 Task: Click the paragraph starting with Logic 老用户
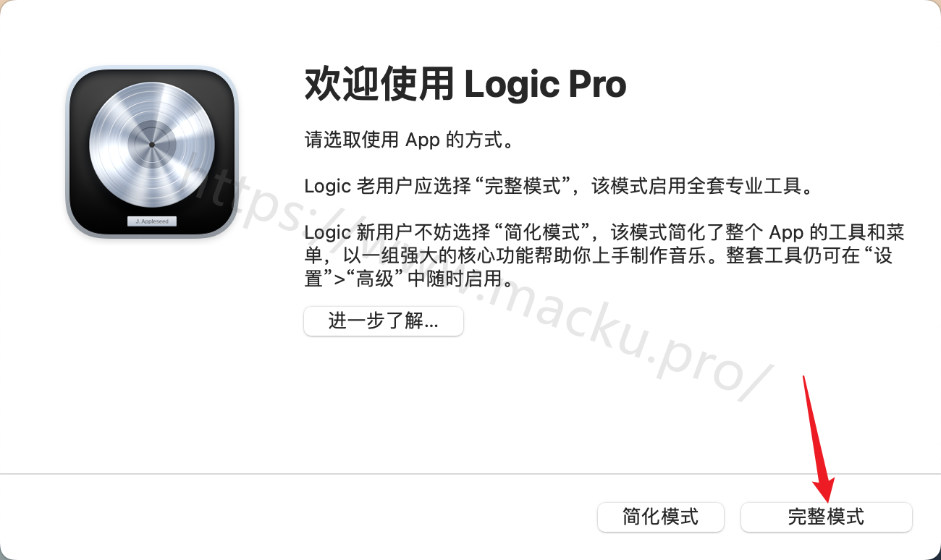tap(558, 186)
